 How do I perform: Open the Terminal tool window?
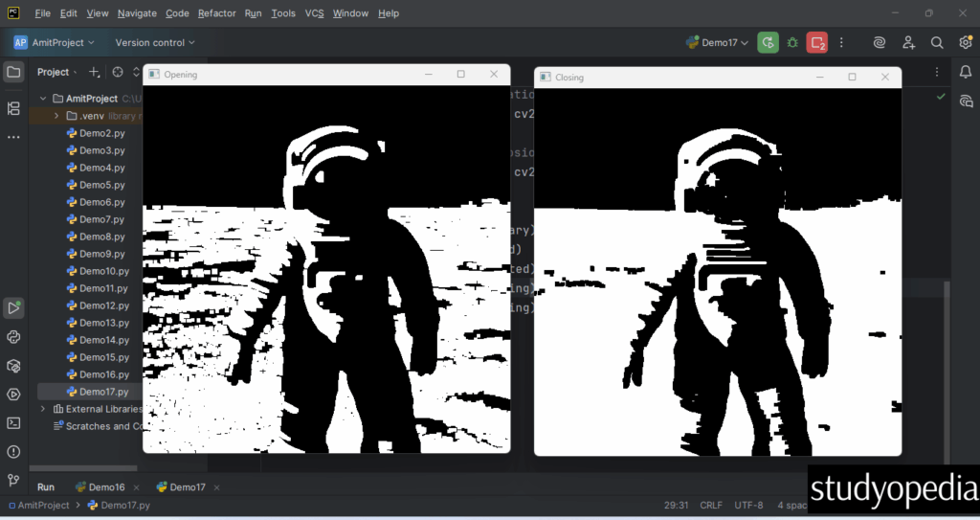[x=13, y=423]
